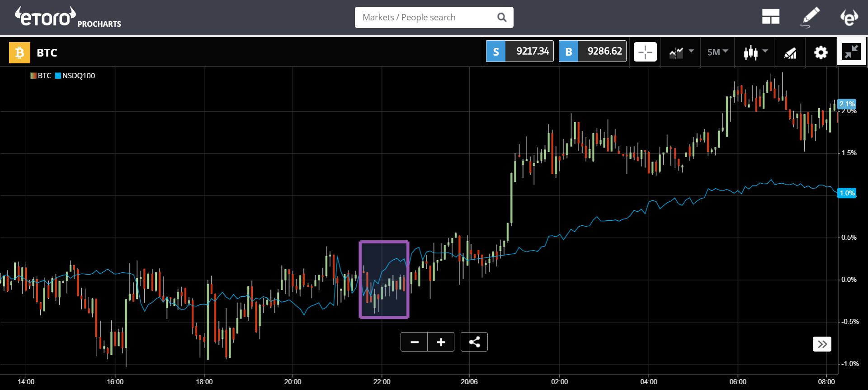The width and height of the screenshot is (868, 390).
Task: Expand the 5M timeframe dropdown
Action: 717,52
